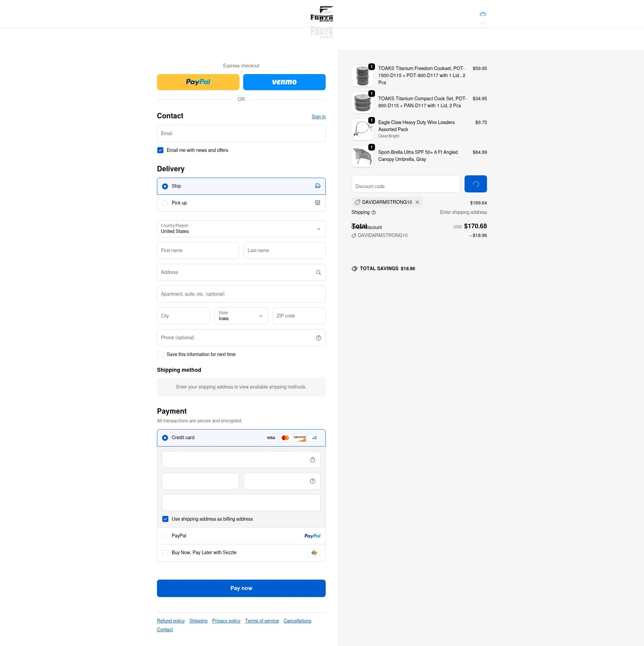
Task: Click the +2 more card brands badge
Action: pos(314,438)
